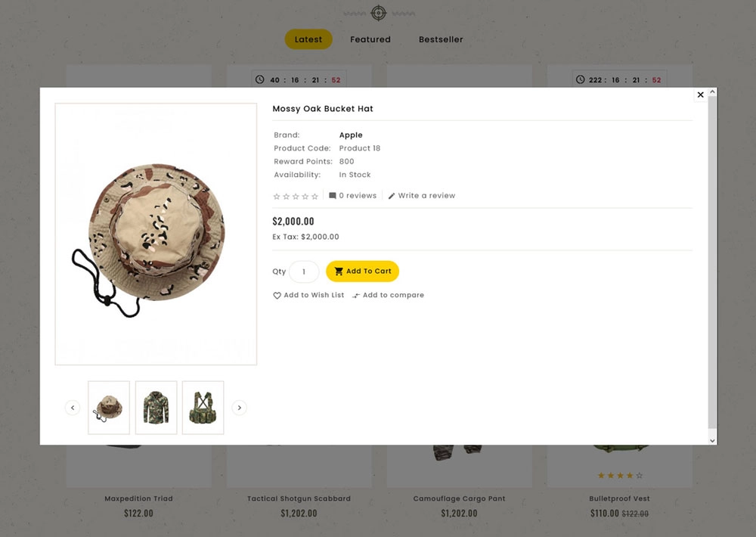Close the quick view popup with X
Image resolution: width=756 pixels, height=537 pixels.
click(701, 95)
